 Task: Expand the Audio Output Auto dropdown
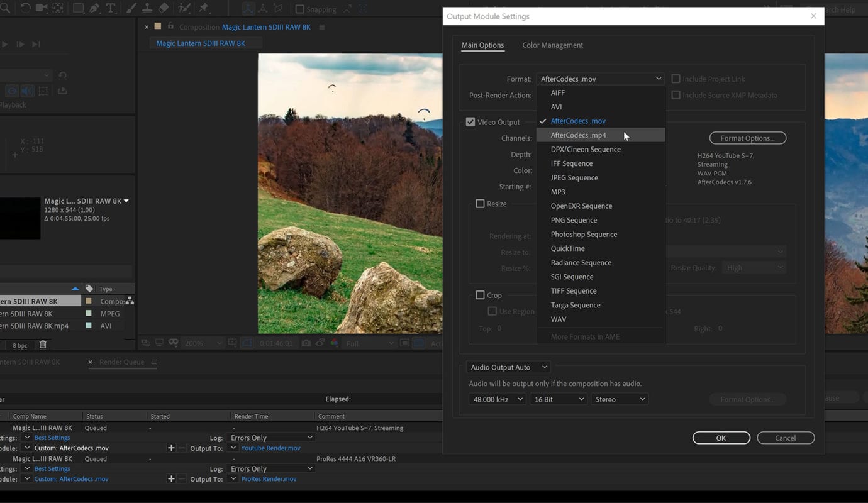coord(509,367)
